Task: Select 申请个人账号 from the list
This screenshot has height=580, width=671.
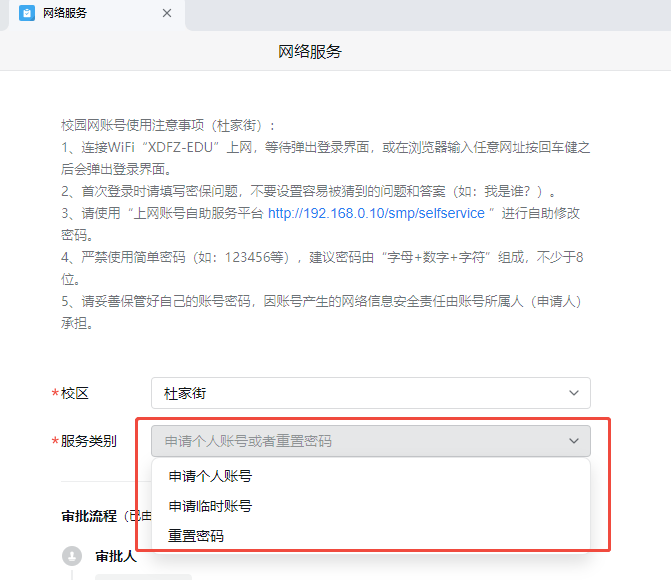Action: (x=210, y=476)
